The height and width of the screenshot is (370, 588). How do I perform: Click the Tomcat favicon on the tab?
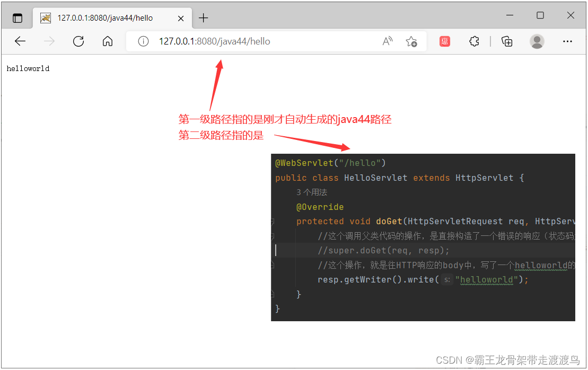pos(45,17)
